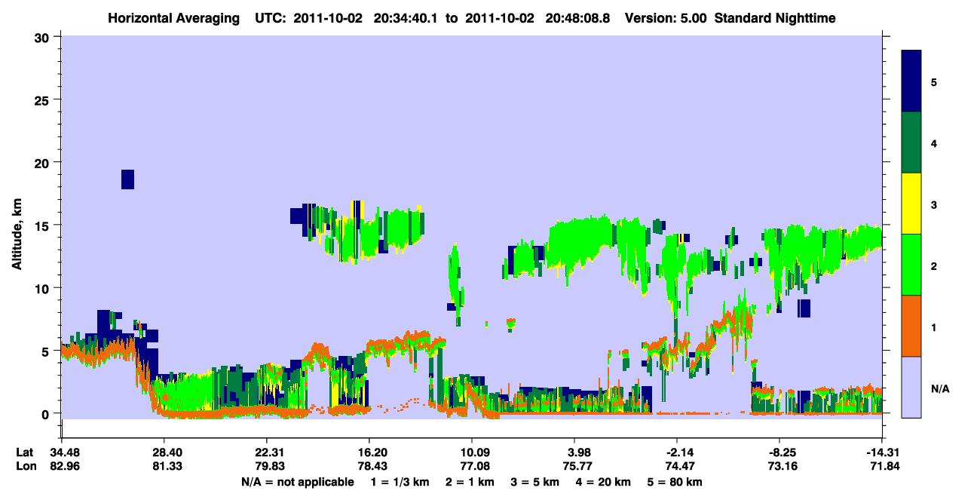The width and height of the screenshot is (980, 503).
Task: Click the 15 tick label on altitude axis
Action: (42, 225)
